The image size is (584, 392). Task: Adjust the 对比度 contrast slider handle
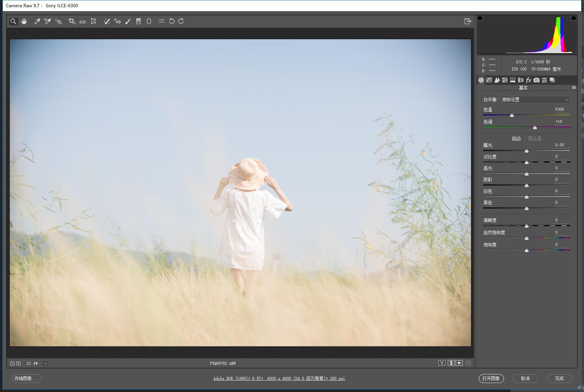tap(526, 163)
